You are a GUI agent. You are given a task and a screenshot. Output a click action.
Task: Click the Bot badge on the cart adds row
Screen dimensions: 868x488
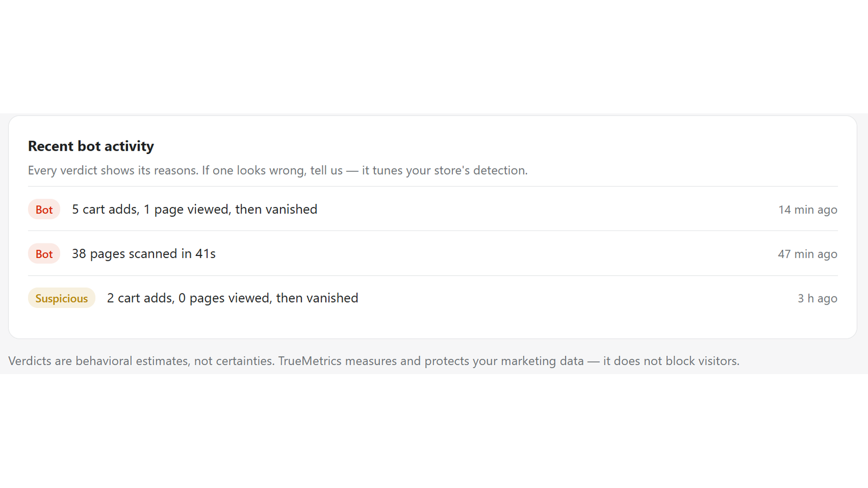[44, 209]
